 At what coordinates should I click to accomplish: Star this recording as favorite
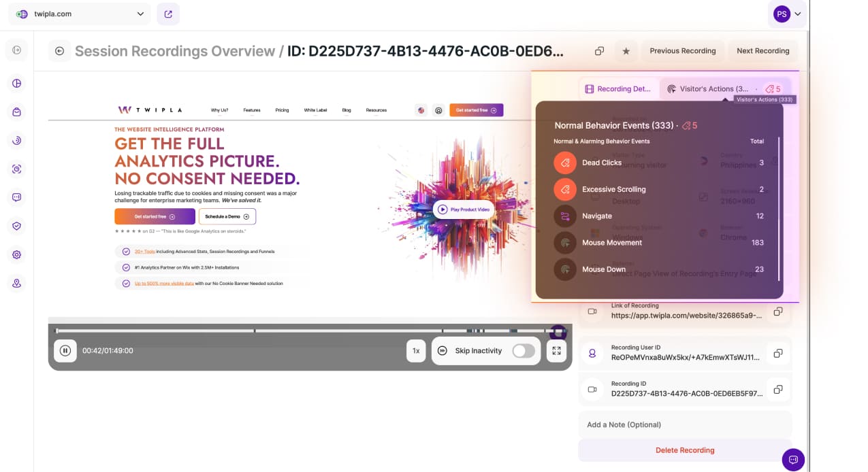click(626, 51)
